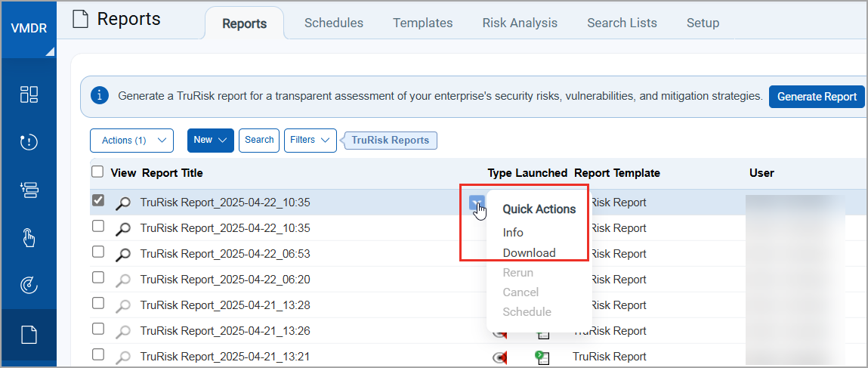Uncheck the selected TruRisk Report_2025-04-22_10:35 checkbox
The height and width of the screenshot is (368, 868).
(x=97, y=200)
